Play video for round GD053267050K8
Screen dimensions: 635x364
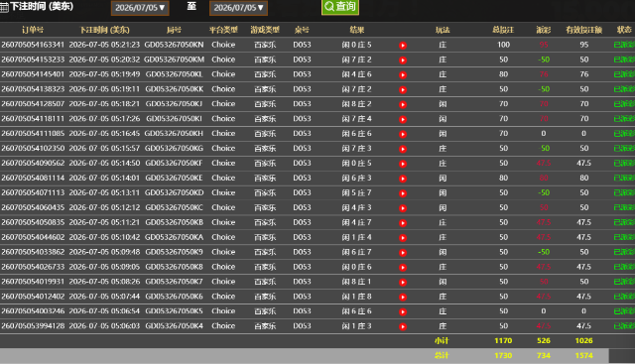(x=403, y=268)
